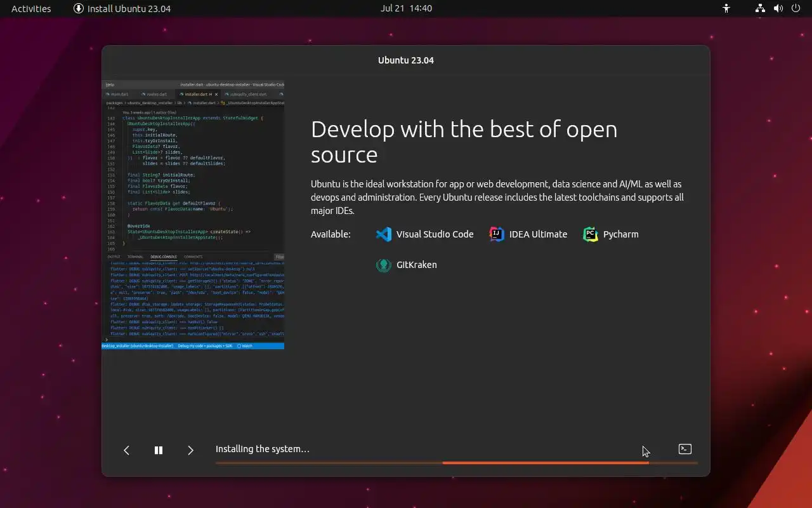Viewport: 812px width, 508px height.
Task: Click the wired network status icon
Action: [x=760, y=8]
